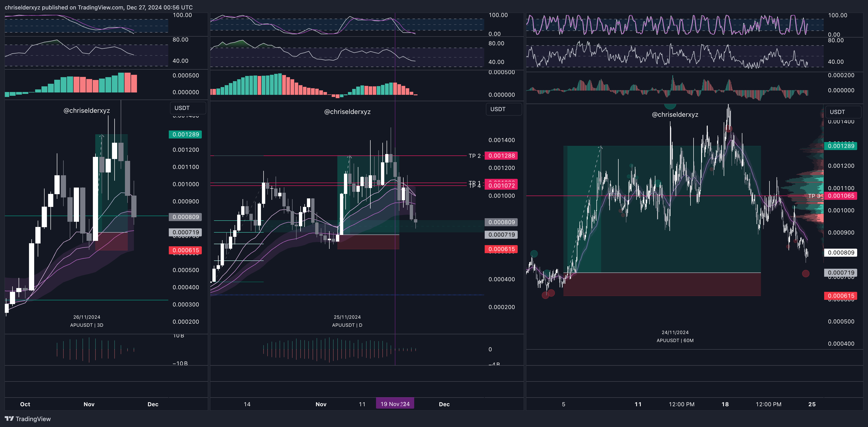Click the red 0.000615 stop label on the 60M chart
The width and height of the screenshot is (868, 427).
pyautogui.click(x=841, y=296)
